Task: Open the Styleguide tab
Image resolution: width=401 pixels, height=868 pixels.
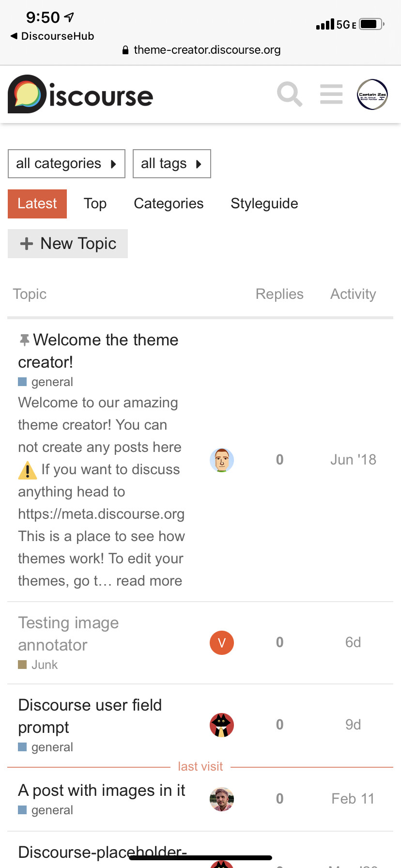Action: pyautogui.click(x=264, y=203)
